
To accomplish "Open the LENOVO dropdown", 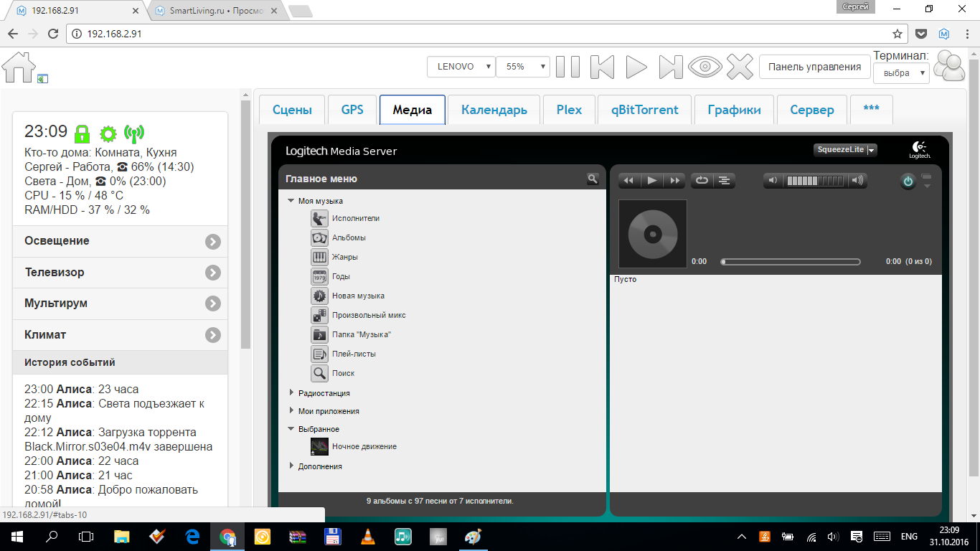I will point(461,67).
